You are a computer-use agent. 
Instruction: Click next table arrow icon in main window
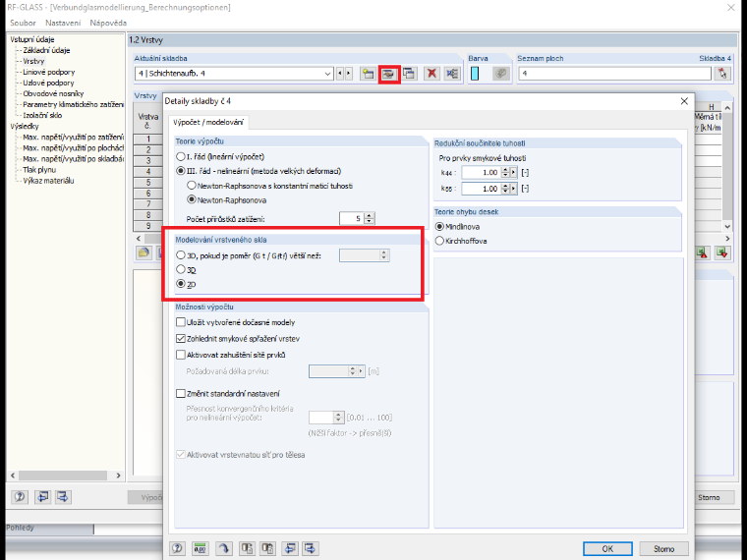(x=62, y=497)
